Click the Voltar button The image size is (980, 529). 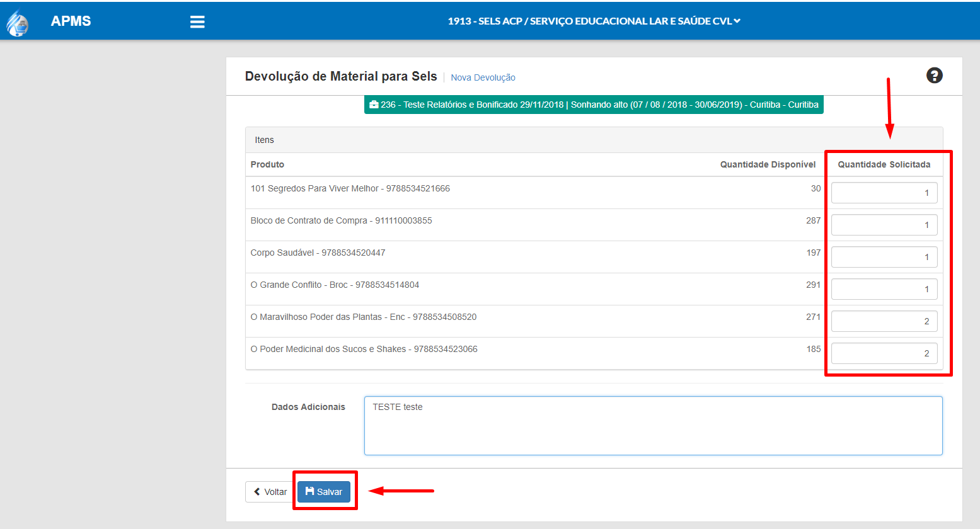[270, 492]
